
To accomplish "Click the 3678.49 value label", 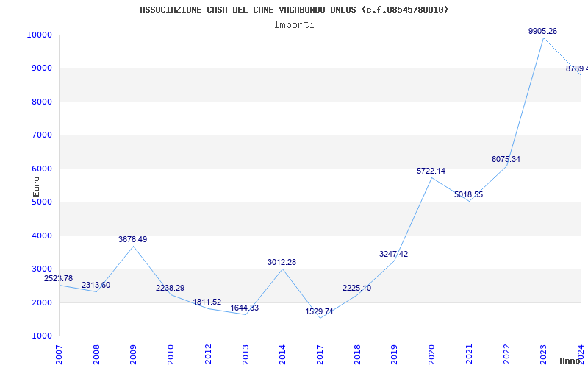I will click(x=133, y=239).
